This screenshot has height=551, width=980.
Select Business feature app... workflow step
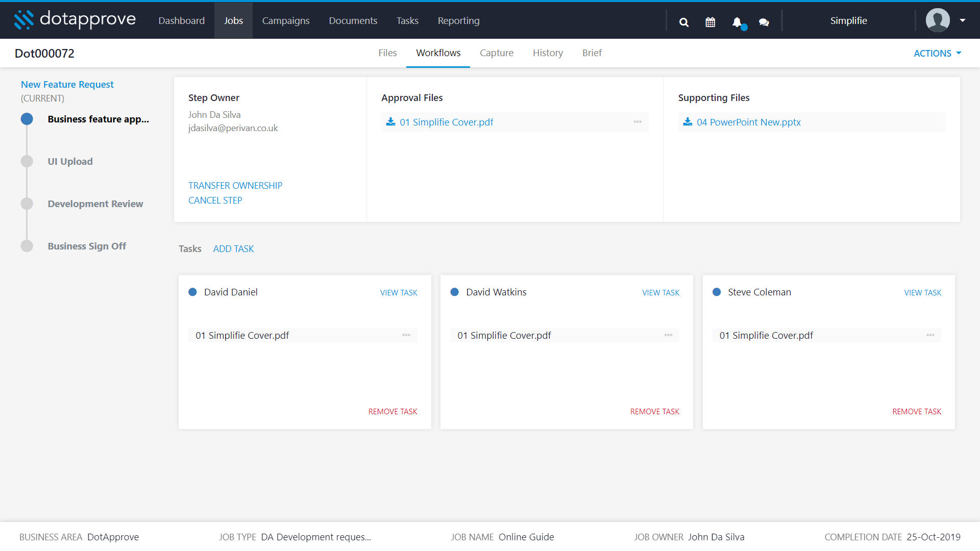tap(98, 119)
